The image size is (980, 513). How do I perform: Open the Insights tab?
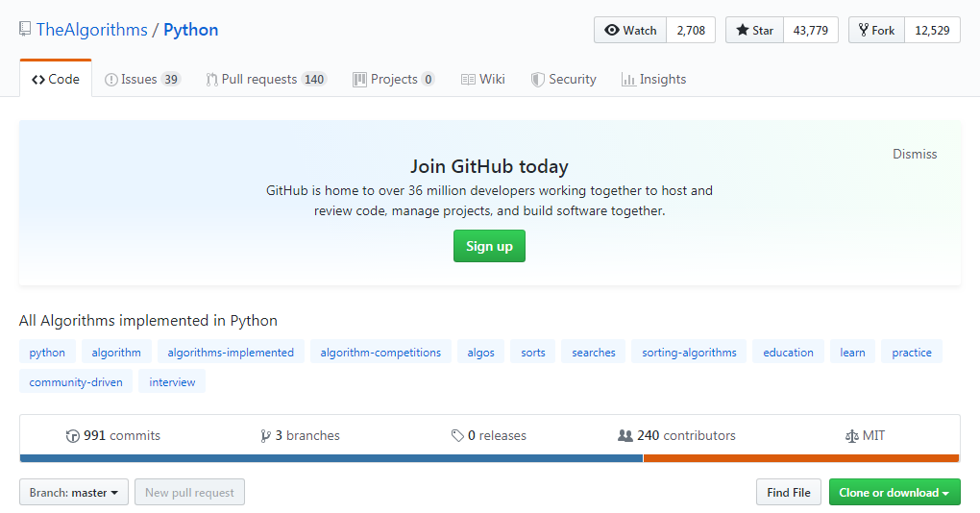click(x=653, y=80)
